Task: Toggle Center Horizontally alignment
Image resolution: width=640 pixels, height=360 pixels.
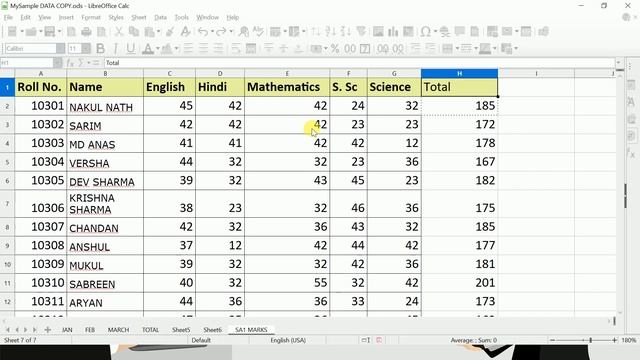Action: 203,49
